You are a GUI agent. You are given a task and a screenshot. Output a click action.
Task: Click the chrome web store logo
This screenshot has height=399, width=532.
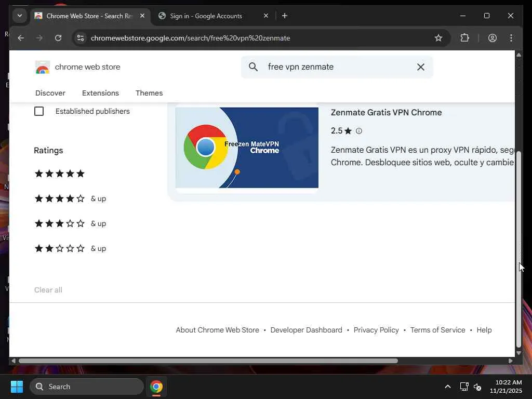pos(78,67)
